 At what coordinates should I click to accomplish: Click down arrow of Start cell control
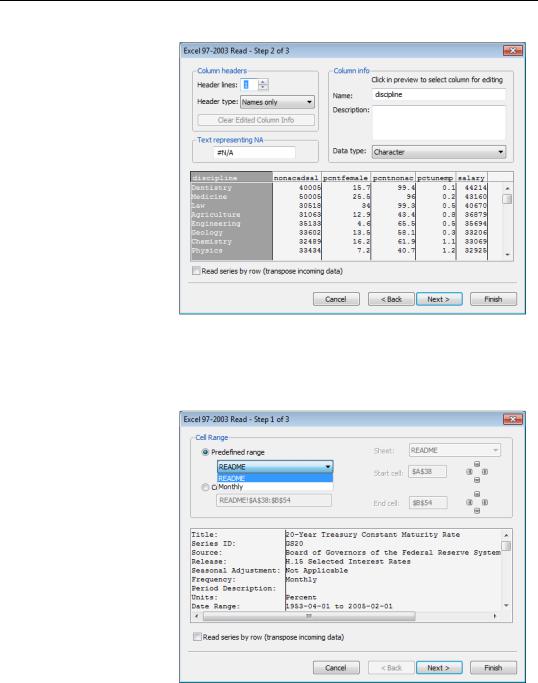[477, 480]
